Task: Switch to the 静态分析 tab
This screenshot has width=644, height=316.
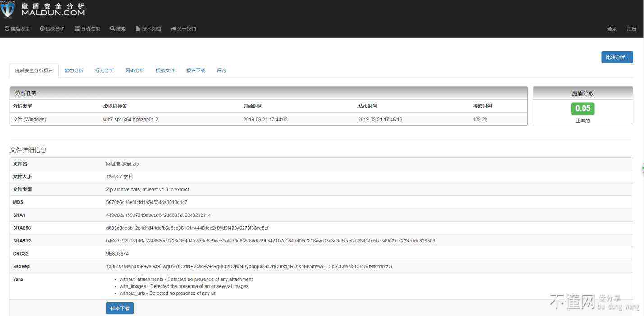Action: 74,70
